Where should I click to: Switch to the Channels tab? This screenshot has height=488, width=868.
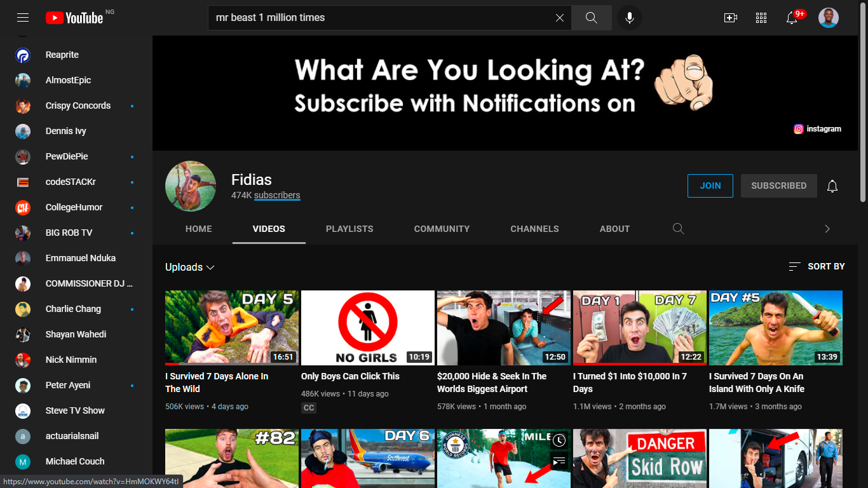[535, 229]
